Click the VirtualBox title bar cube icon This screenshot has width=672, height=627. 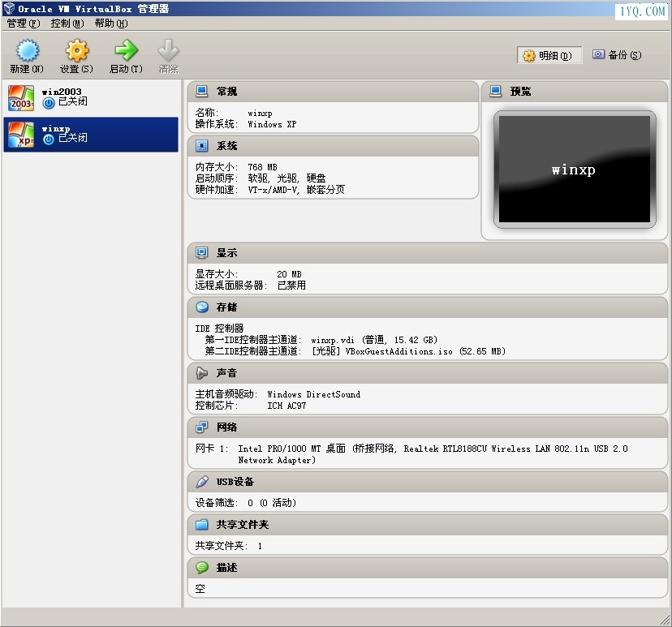click(x=9, y=9)
